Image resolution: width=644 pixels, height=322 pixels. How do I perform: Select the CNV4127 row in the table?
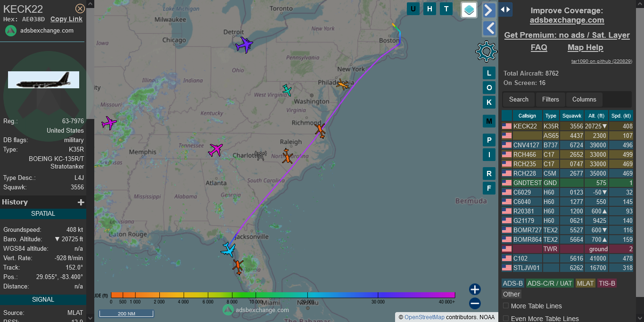click(x=567, y=145)
